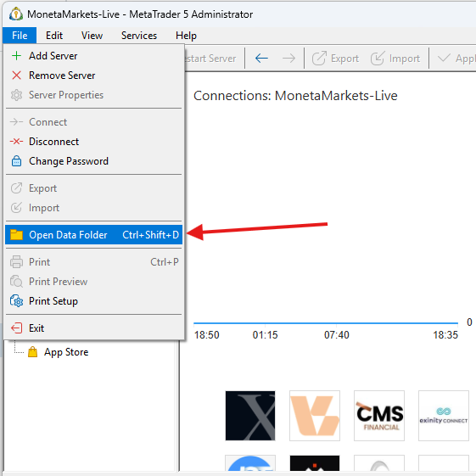Click the MetaTrader 5 Administrator title icon
Screen dimensions: 476x476
16,14
